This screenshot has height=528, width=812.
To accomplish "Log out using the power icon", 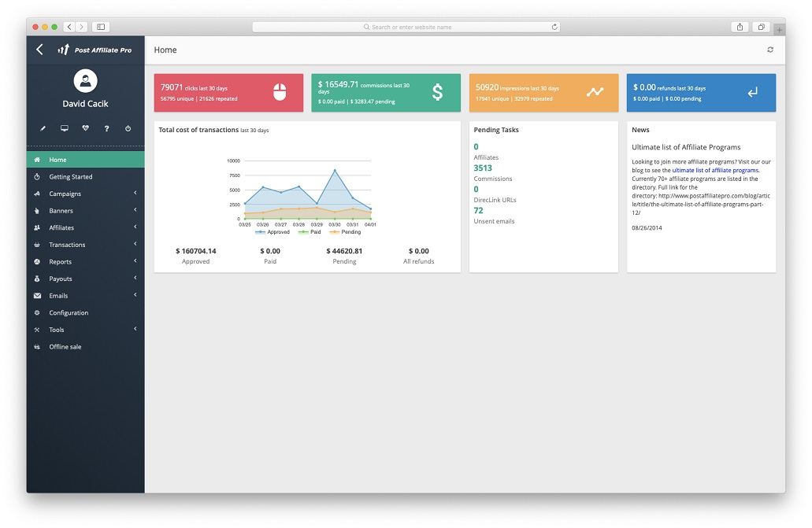I will click(127, 127).
